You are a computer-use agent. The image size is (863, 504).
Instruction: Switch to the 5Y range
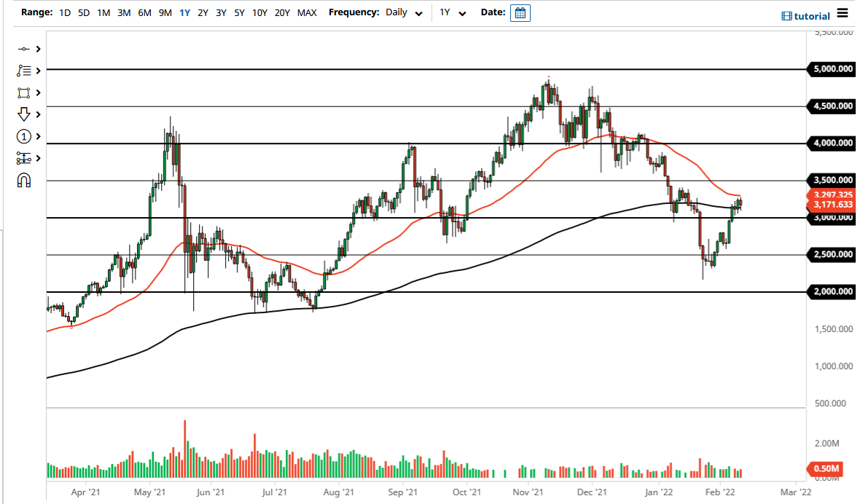(x=239, y=12)
